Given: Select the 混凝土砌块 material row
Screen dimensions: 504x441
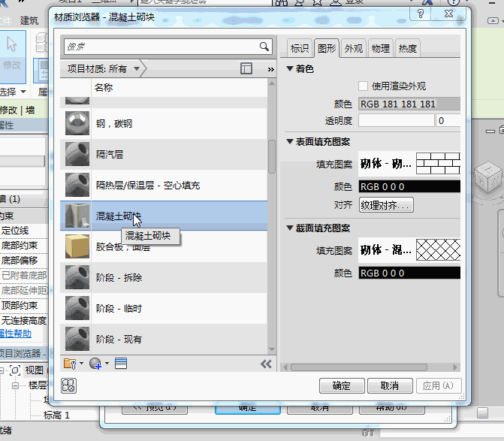Looking at the screenshot, I should click(x=164, y=216).
